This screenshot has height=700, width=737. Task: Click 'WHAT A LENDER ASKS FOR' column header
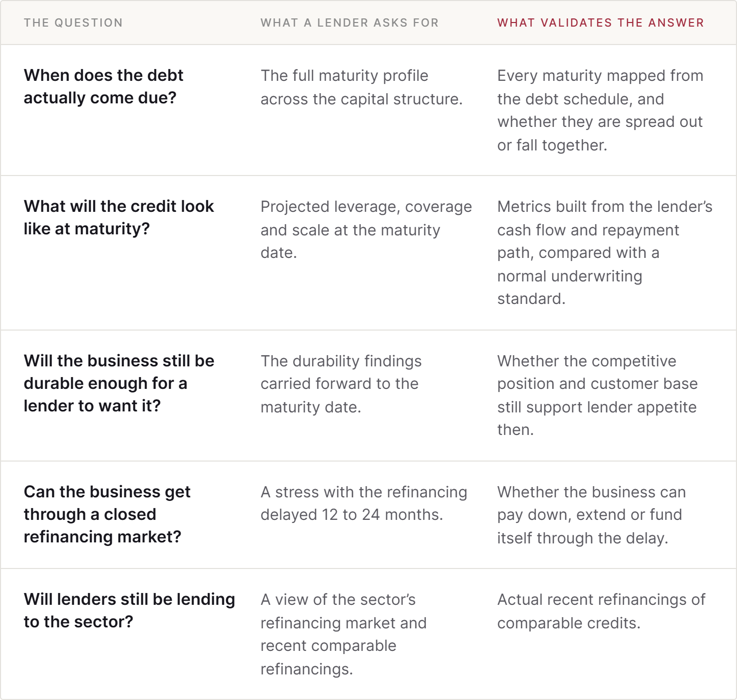click(x=350, y=23)
